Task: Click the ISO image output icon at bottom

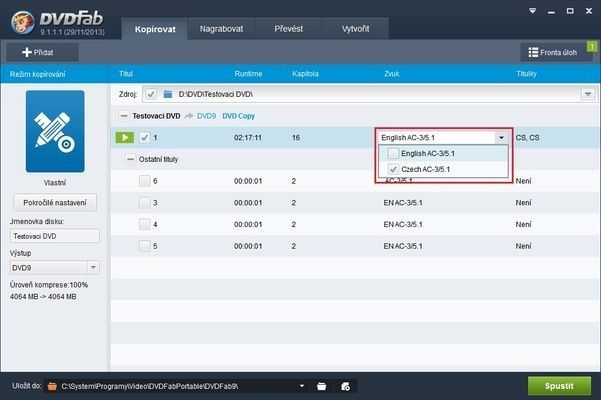Action: click(345, 386)
